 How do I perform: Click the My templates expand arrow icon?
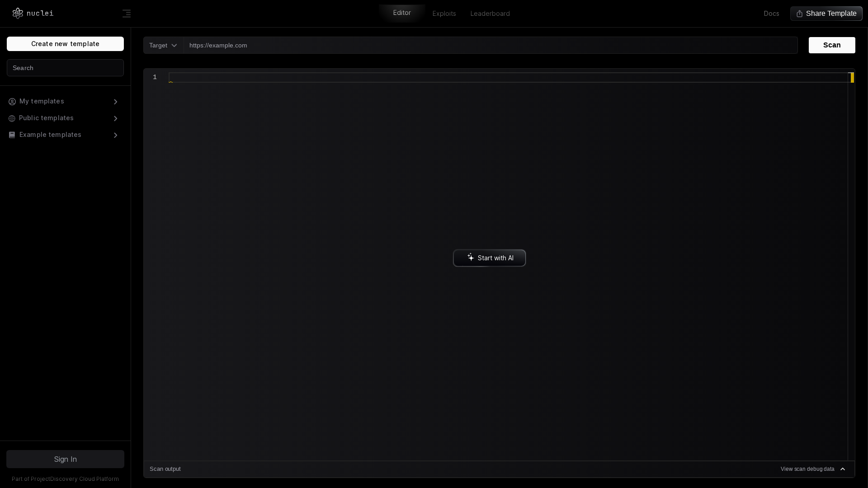pos(115,101)
